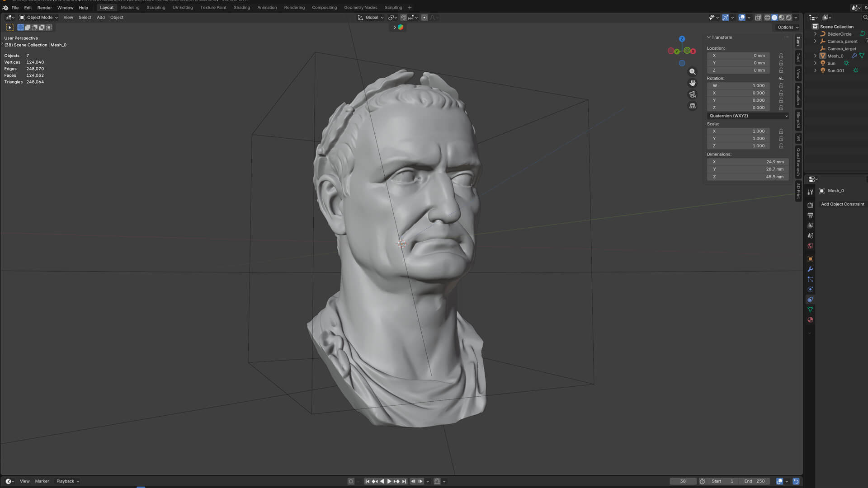The image size is (868, 488).
Task: Toggle snapping magnet button
Action: [404, 18]
